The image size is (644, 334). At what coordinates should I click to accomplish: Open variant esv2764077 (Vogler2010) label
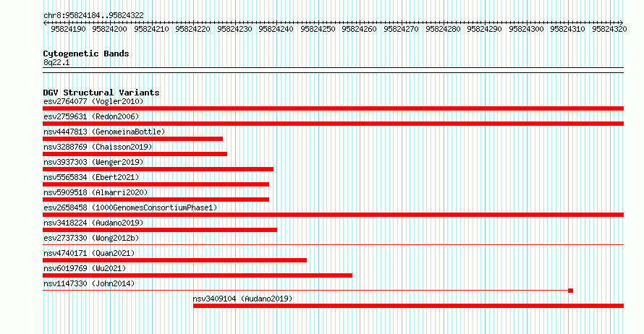[x=93, y=101]
